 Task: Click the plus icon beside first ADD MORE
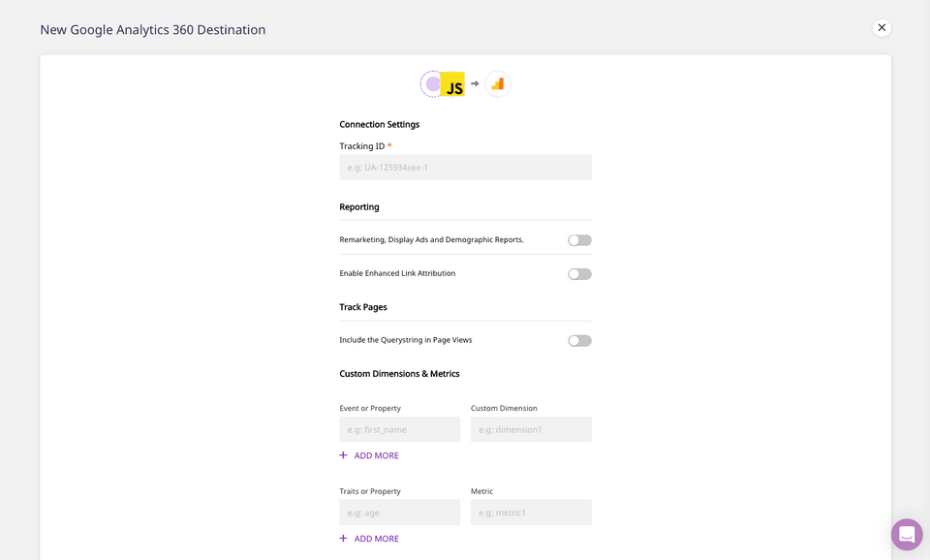(342, 454)
